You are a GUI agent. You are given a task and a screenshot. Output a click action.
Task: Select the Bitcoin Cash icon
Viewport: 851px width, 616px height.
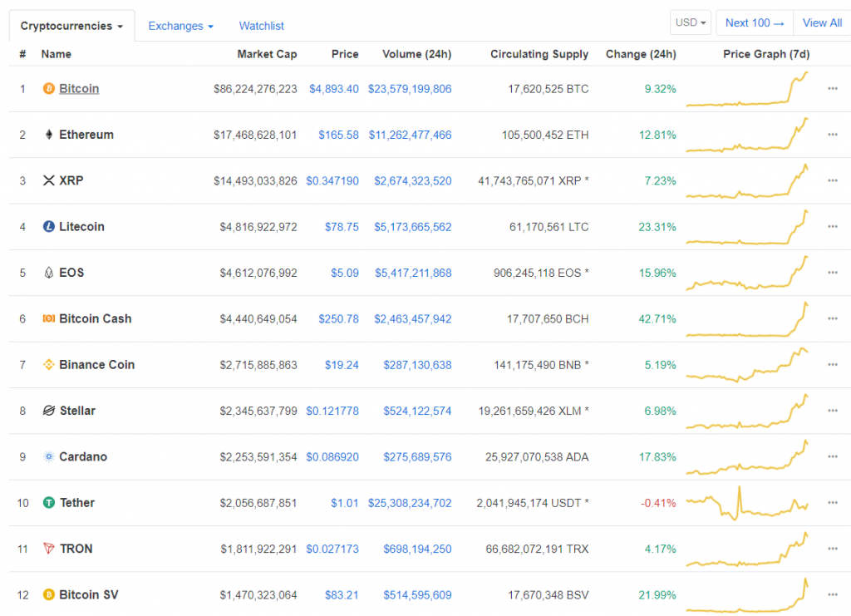coord(47,318)
